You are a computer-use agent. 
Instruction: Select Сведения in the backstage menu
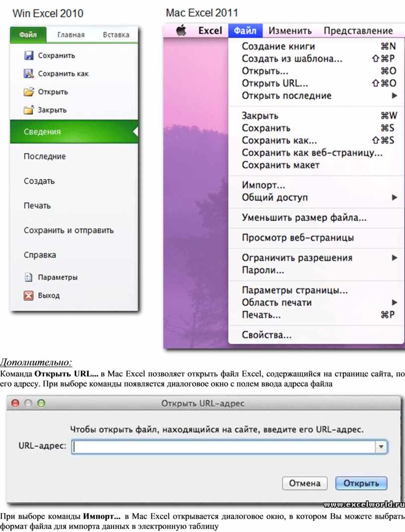74,132
